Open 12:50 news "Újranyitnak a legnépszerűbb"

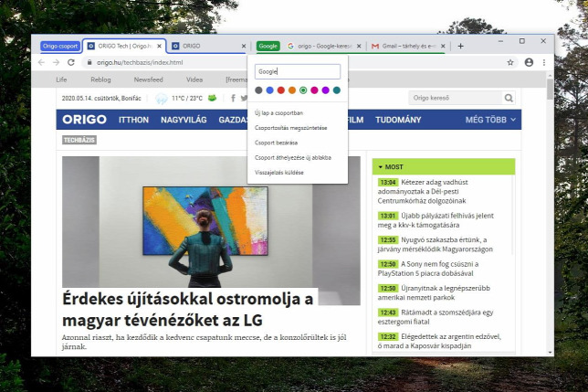tap(434, 293)
